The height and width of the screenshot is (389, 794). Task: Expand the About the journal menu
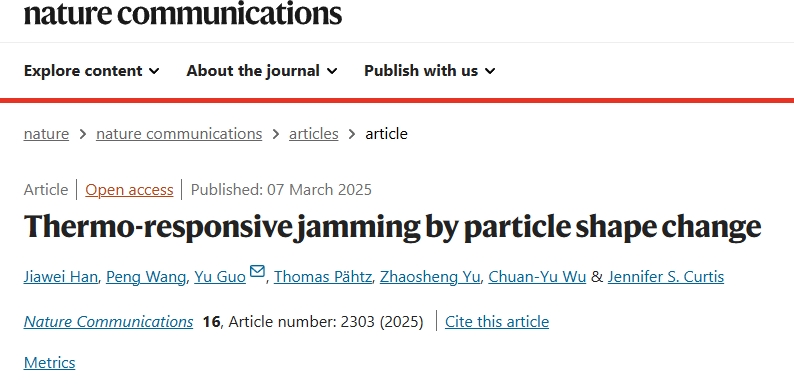pyautogui.click(x=262, y=71)
